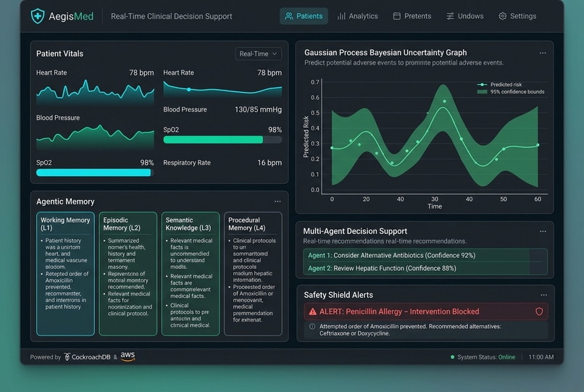Click the Undows sliders icon
This screenshot has height=392, width=584.
(450, 16)
